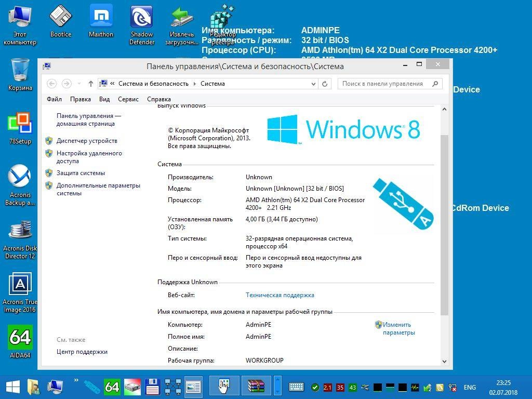This screenshot has height=399, width=532.
Task: Launch BootIce from the desktop
Action: tap(61, 21)
